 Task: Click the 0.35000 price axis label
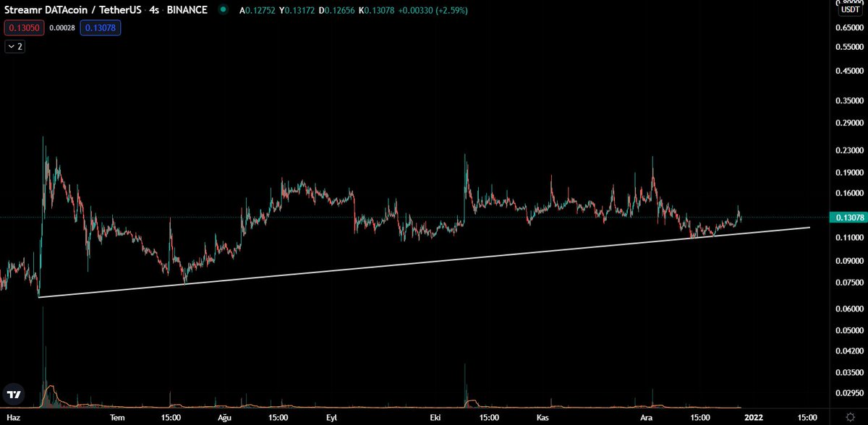849,101
